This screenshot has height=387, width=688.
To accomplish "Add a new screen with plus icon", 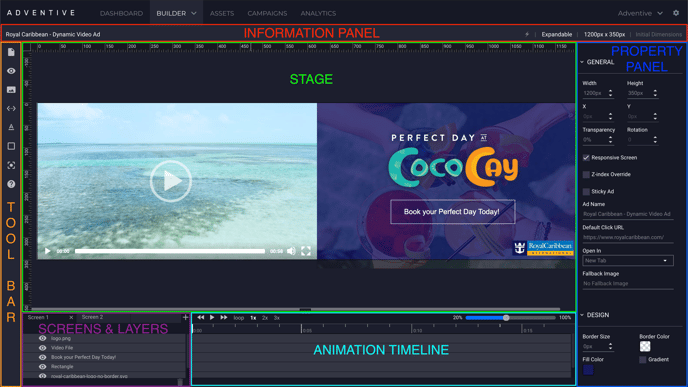I will pos(185,317).
